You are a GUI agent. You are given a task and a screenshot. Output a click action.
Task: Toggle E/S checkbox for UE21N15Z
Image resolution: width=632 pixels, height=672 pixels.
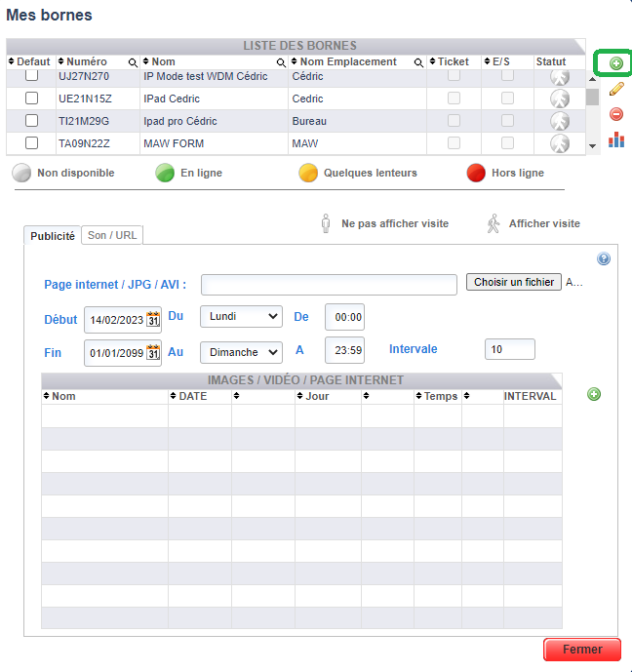pos(507,99)
